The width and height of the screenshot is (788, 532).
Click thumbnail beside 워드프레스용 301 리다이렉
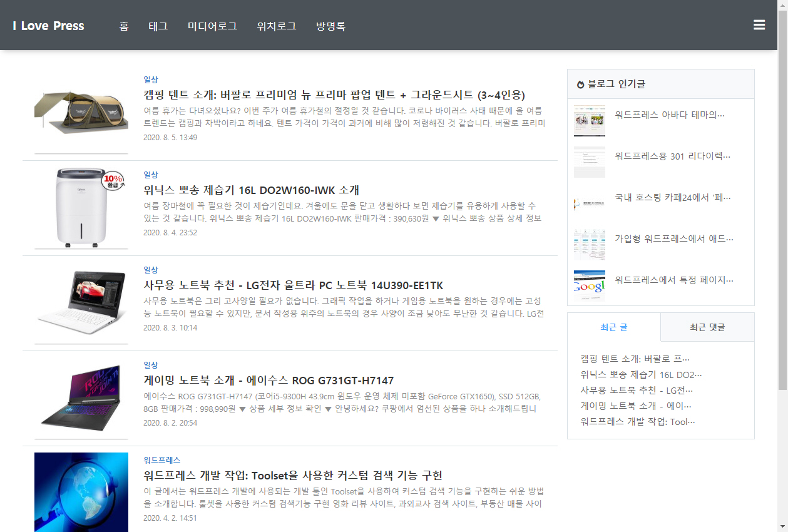[590, 161]
